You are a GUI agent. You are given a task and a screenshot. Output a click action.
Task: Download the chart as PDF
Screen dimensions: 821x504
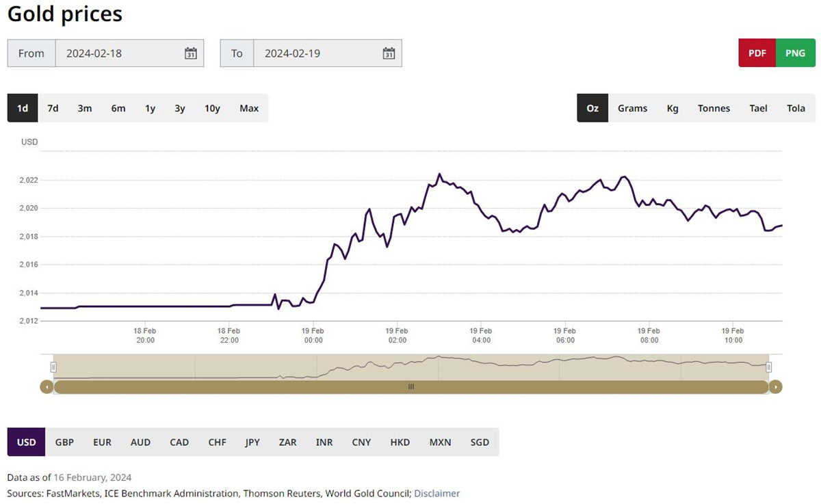click(x=757, y=53)
